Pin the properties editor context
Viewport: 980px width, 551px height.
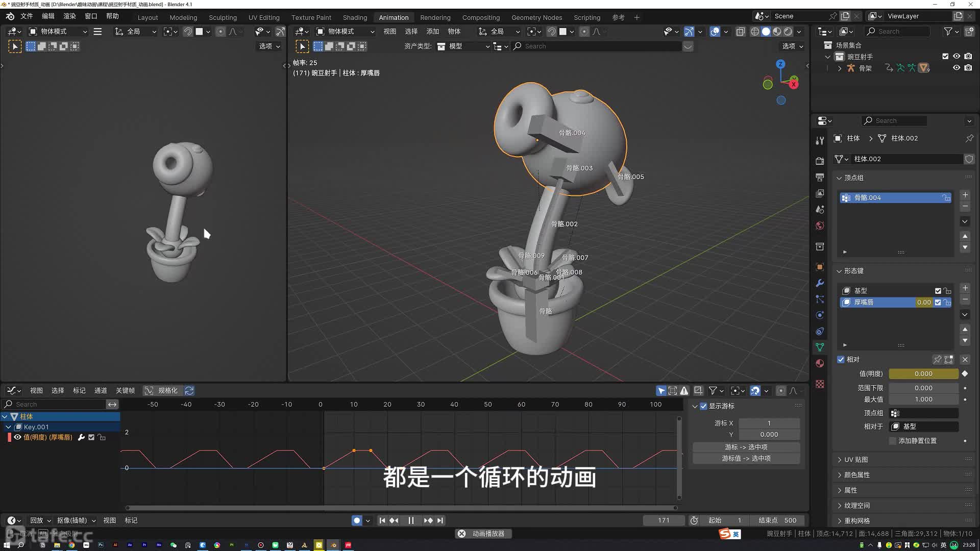[x=969, y=138]
